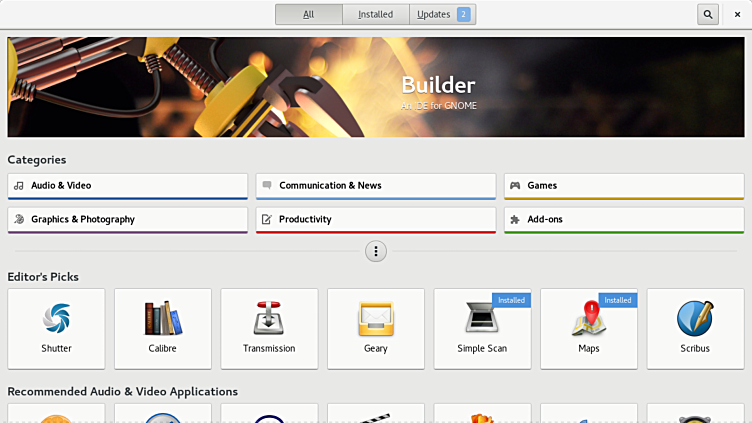The image size is (752, 423).
Task: Open the Scribus app tile
Action: tap(695, 329)
